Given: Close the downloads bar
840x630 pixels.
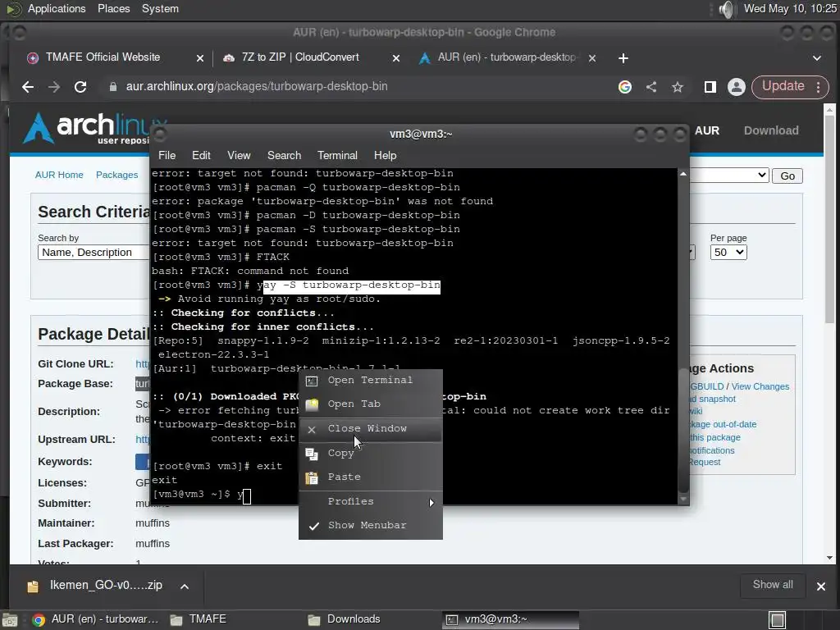Looking at the screenshot, I should click(x=820, y=587).
